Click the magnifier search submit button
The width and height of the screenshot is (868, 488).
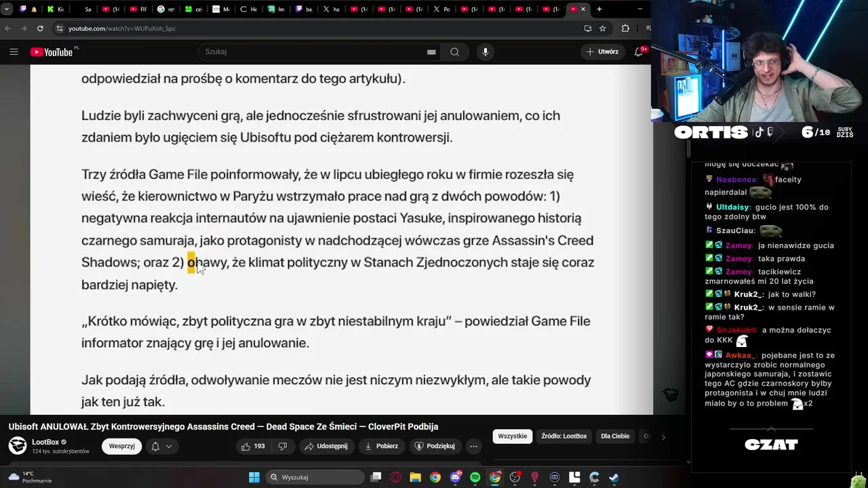(454, 52)
